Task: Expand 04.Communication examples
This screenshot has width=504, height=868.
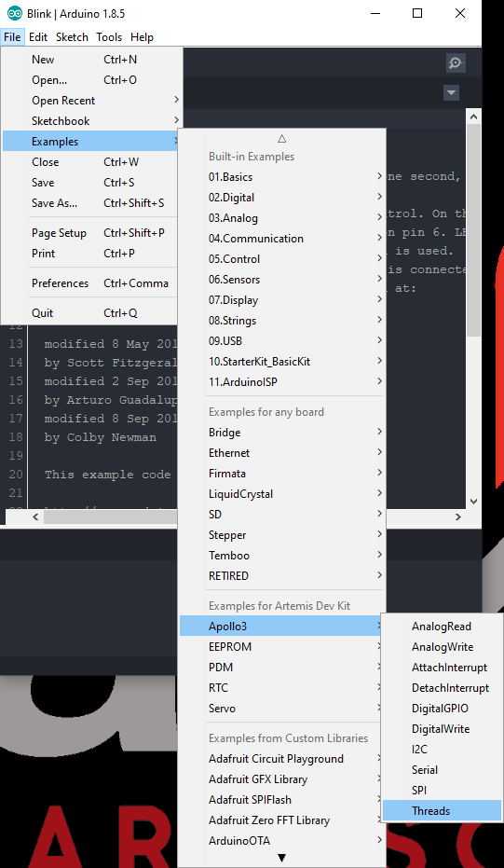Action: click(281, 239)
